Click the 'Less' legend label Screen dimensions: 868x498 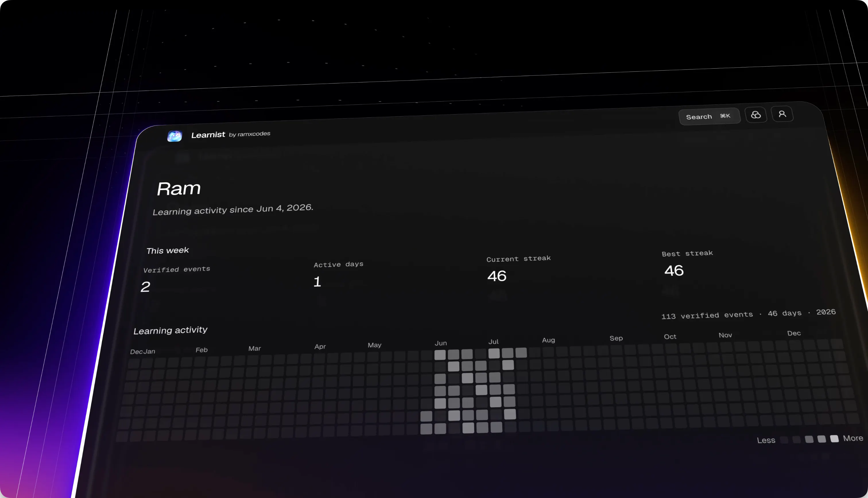[766, 440]
